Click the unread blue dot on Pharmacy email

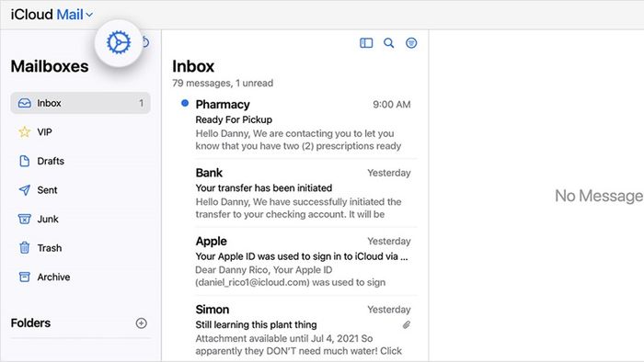[185, 103]
